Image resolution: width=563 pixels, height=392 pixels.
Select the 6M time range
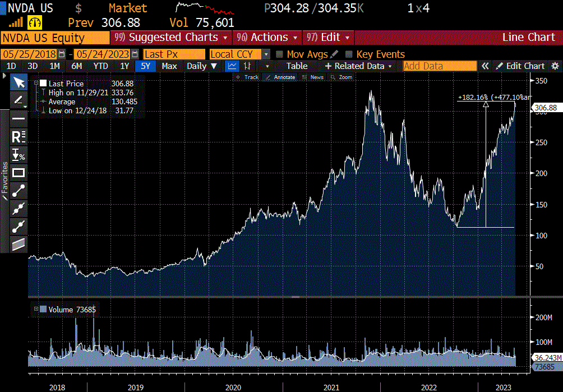click(76, 66)
